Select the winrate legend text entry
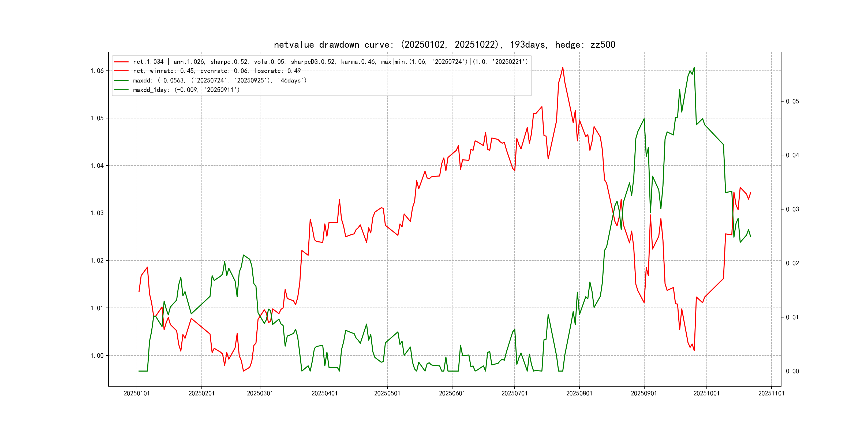Image resolution: width=868 pixels, height=434 pixels. [217, 71]
